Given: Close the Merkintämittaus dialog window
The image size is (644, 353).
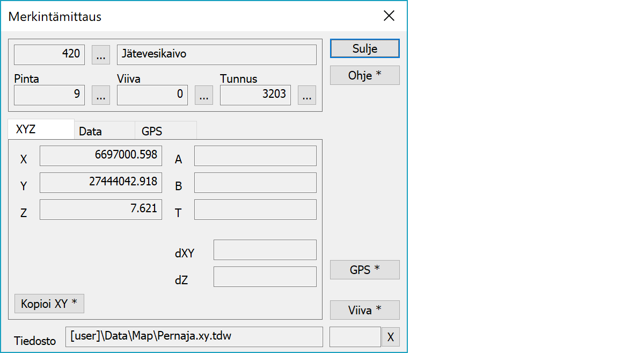Looking at the screenshot, I should coord(389,16).
